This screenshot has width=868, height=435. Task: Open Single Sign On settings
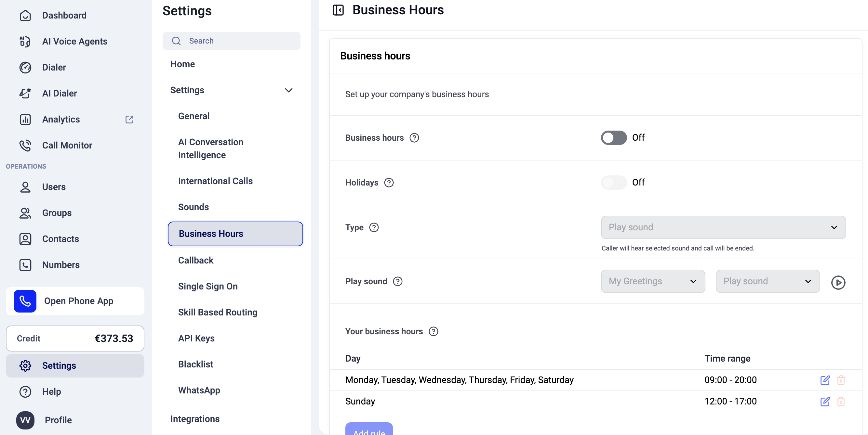coord(208,286)
